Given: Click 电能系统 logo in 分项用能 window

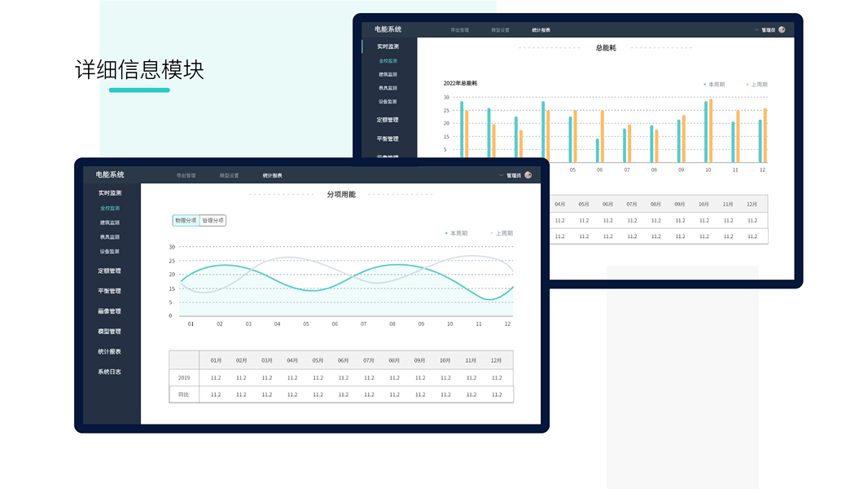Looking at the screenshot, I should point(110,175).
